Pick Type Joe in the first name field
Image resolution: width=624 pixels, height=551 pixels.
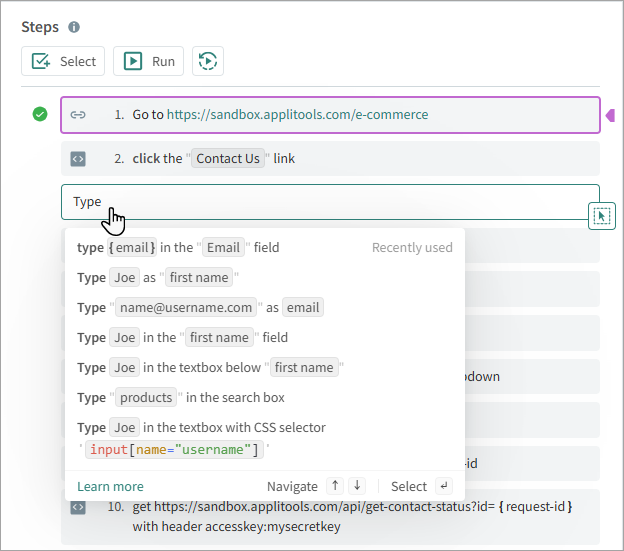[182, 338]
